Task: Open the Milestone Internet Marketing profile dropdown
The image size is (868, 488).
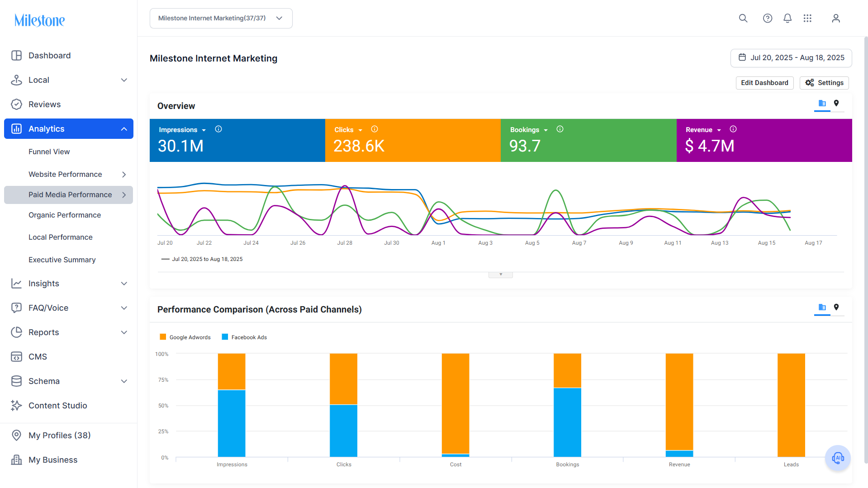Action: point(221,18)
